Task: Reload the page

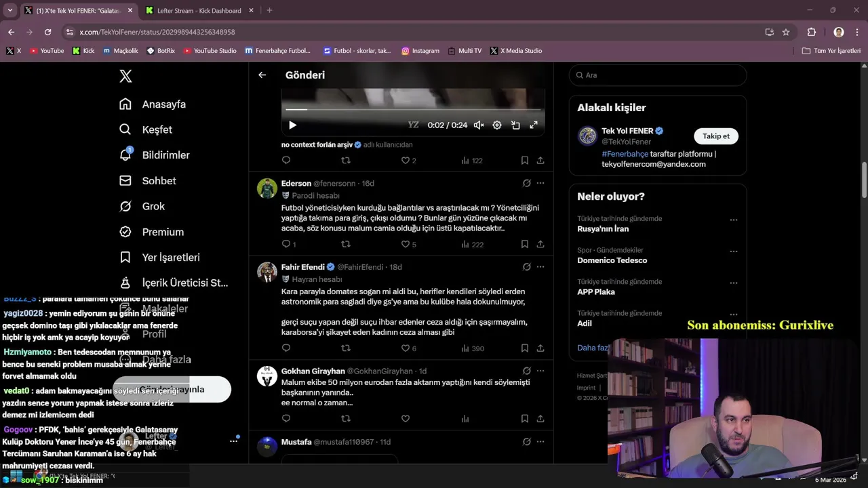Action: point(47,32)
